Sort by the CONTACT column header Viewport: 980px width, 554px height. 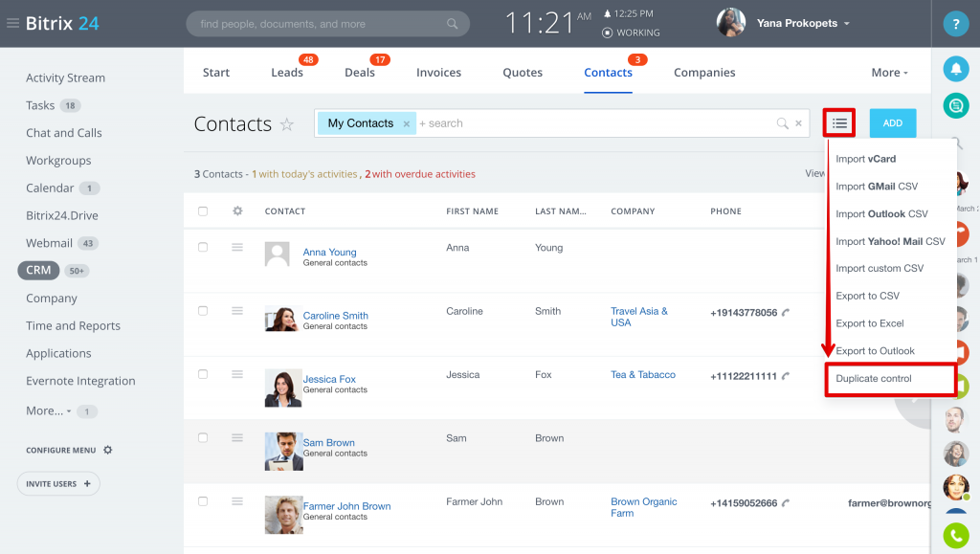[x=285, y=211]
